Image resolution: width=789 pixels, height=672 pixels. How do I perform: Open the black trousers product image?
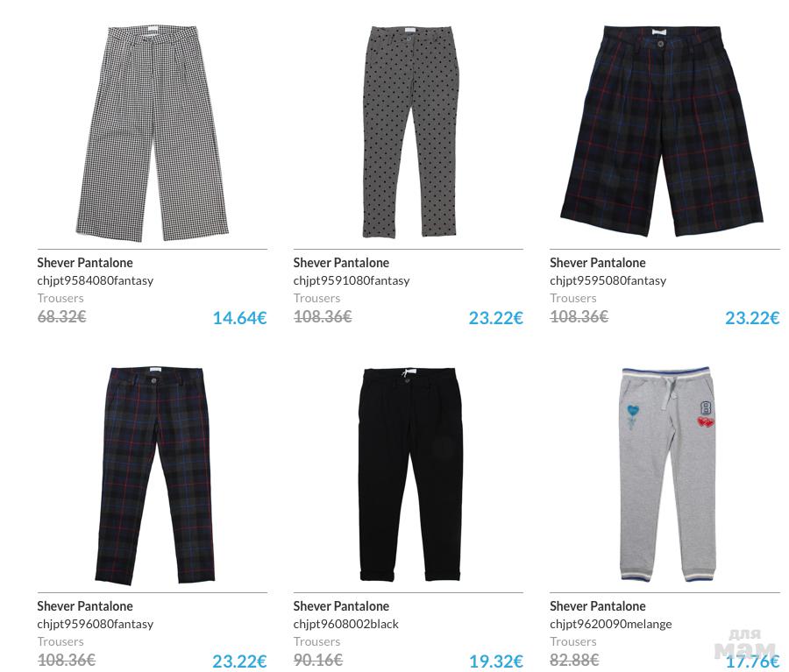[410, 474]
